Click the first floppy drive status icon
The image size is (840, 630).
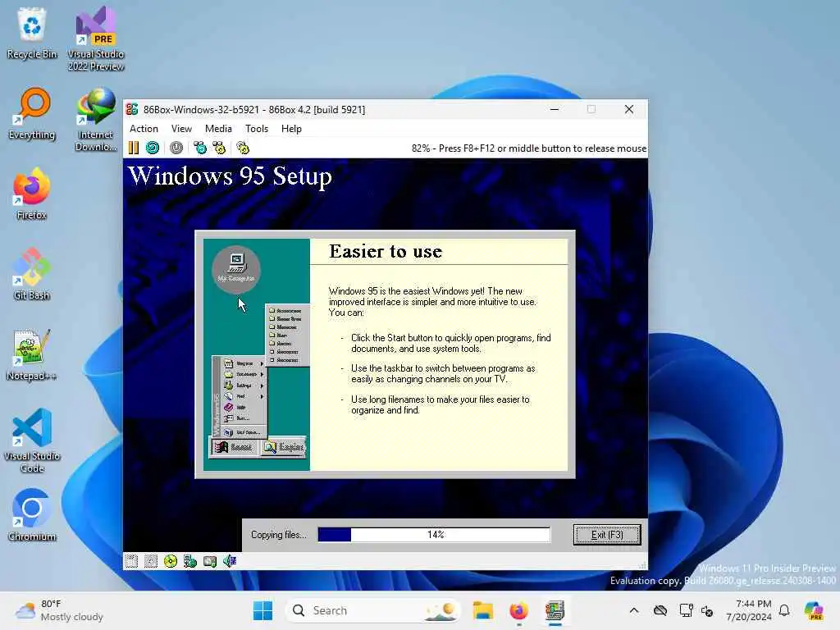(131, 561)
